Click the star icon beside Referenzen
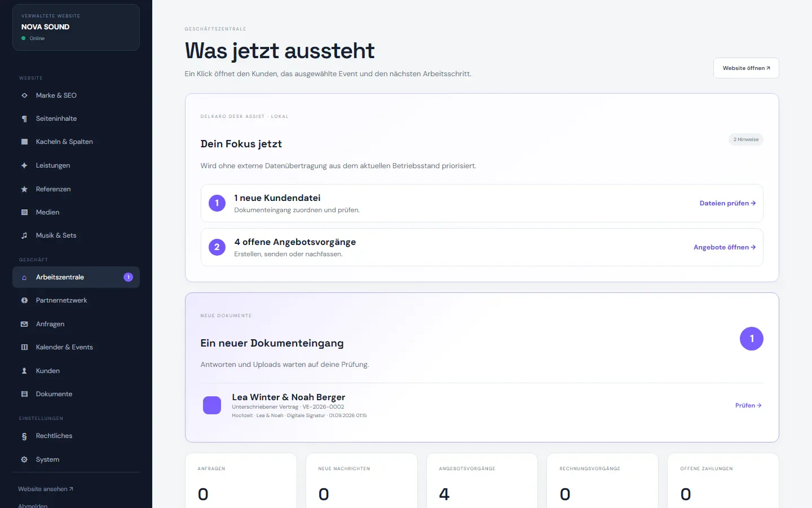 24,189
